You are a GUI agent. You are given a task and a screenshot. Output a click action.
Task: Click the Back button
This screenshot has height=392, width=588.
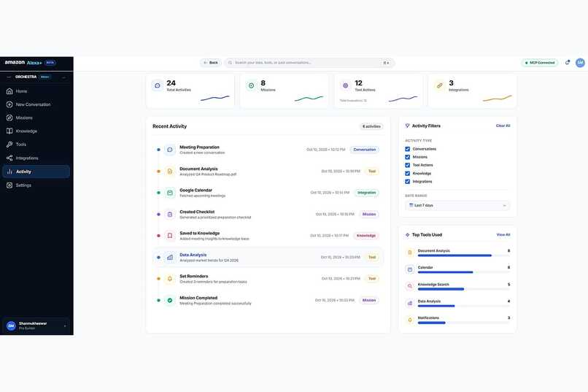pos(211,63)
